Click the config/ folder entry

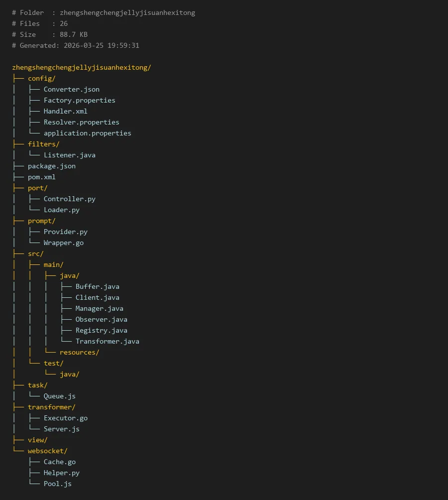click(x=41, y=78)
